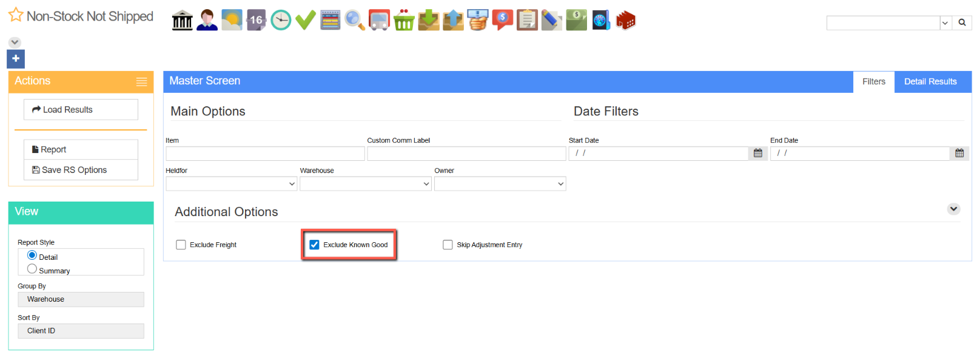980x360 pixels.
Task: Click the Custom Comm Label field
Action: tap(466, 153)
